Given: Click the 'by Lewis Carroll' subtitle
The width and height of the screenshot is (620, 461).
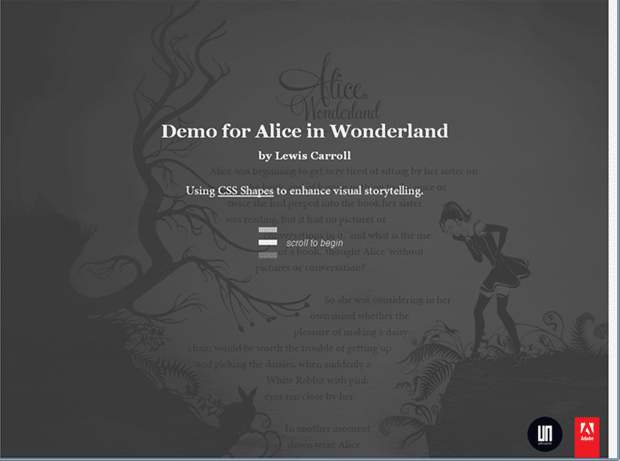Looking at the screenshot, I should pos(304,156).
